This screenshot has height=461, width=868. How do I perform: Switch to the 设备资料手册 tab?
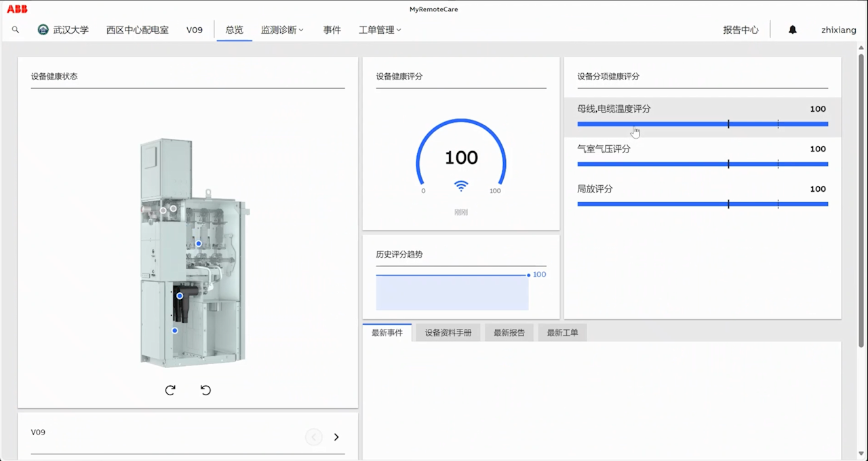click(x=447, y=332)
